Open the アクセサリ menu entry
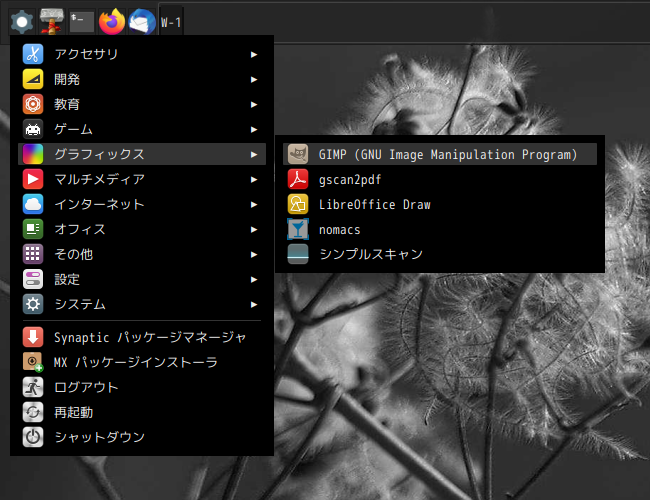 (142, 54)
